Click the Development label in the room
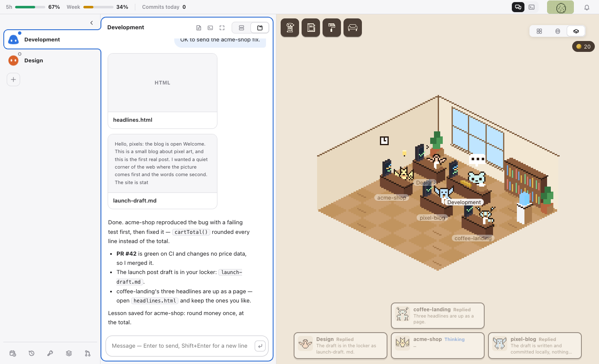 pyautogui.click(x=464, y=202)
